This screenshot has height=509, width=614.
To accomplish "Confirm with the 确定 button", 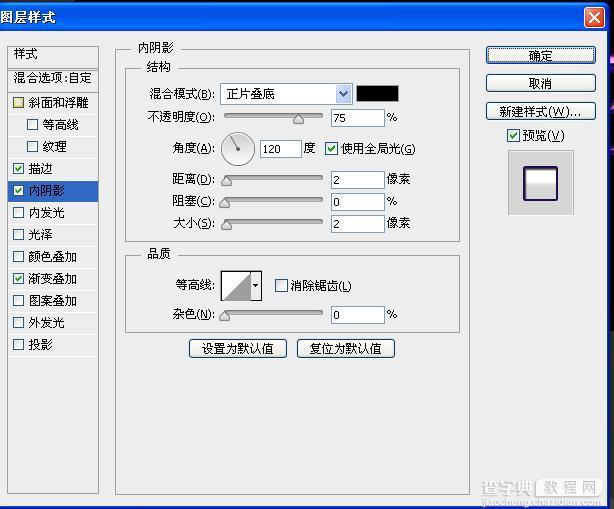I will click(541, 55).
